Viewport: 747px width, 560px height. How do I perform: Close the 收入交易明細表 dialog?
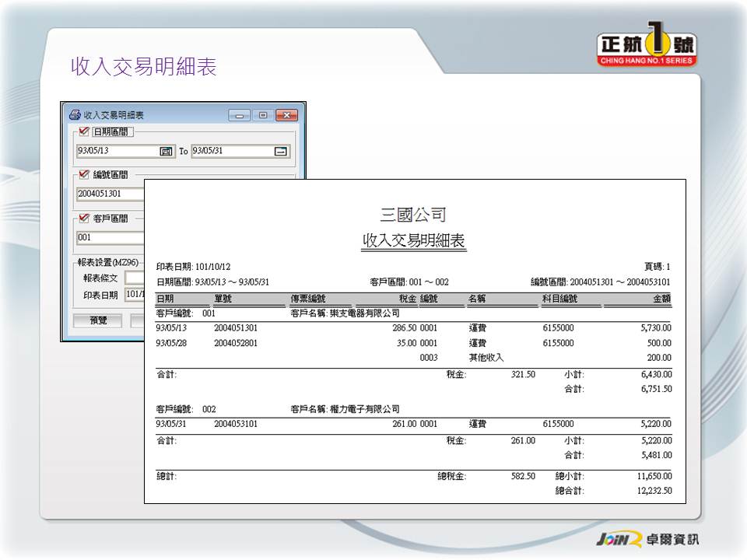click(x=287, y=115)
